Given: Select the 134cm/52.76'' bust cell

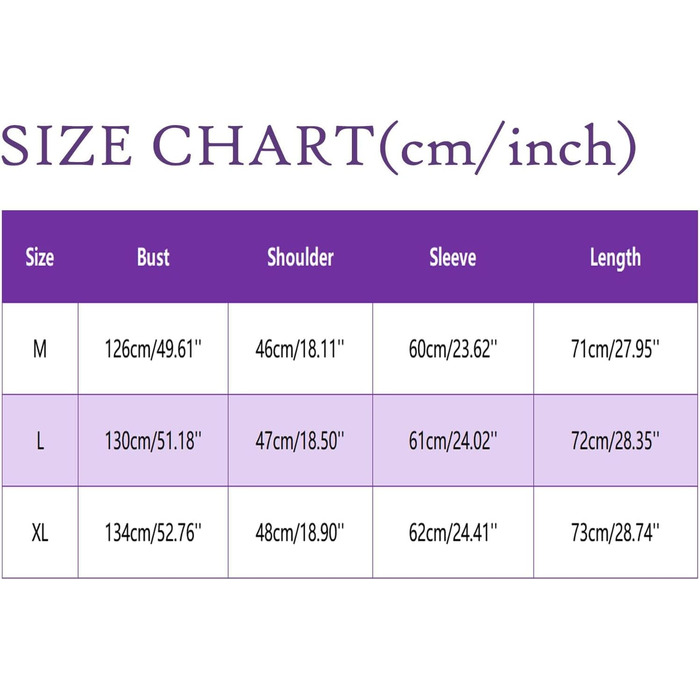Looking at the screenshot, I should (153, 533).
